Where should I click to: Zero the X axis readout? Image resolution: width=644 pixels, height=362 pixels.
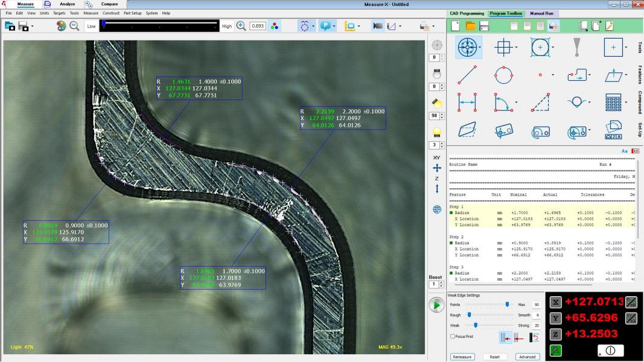point(555,302)
